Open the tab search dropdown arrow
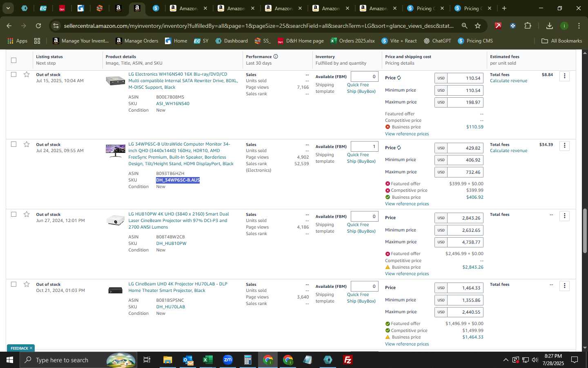Image resolution: width=588 pixels, height=368 pixels. (8, 8)
